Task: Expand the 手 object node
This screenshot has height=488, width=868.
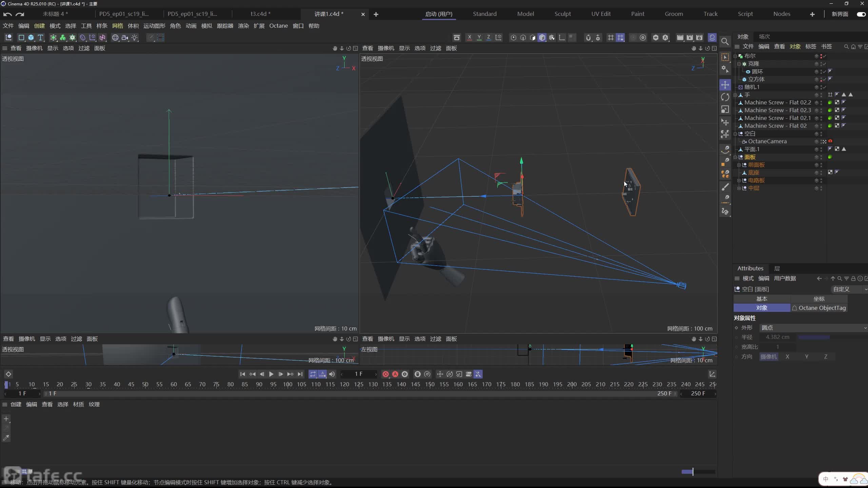Action: (x=735, y=95)
